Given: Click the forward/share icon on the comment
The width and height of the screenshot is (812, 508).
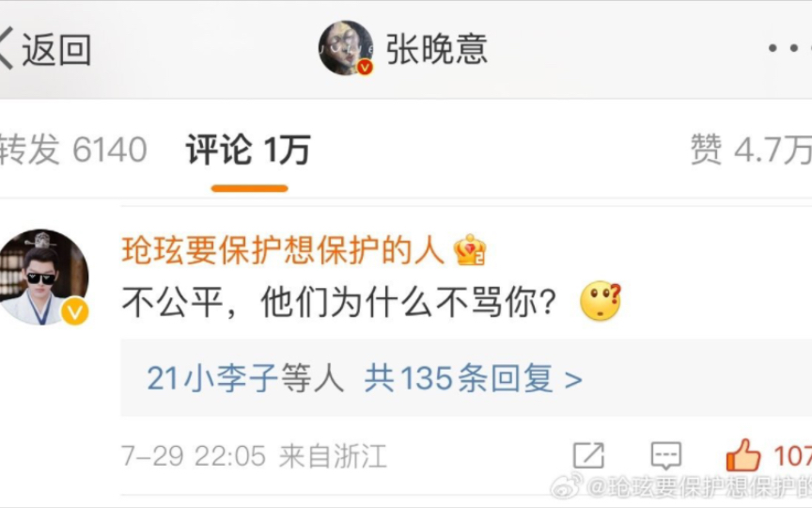Looking at the screenshot, I should 588,455.
